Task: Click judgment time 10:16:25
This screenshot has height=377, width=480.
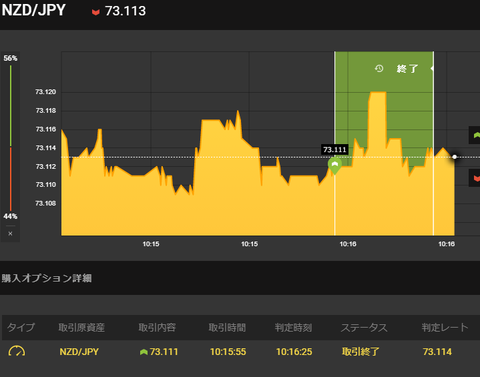Action: [x=294, y=352]
